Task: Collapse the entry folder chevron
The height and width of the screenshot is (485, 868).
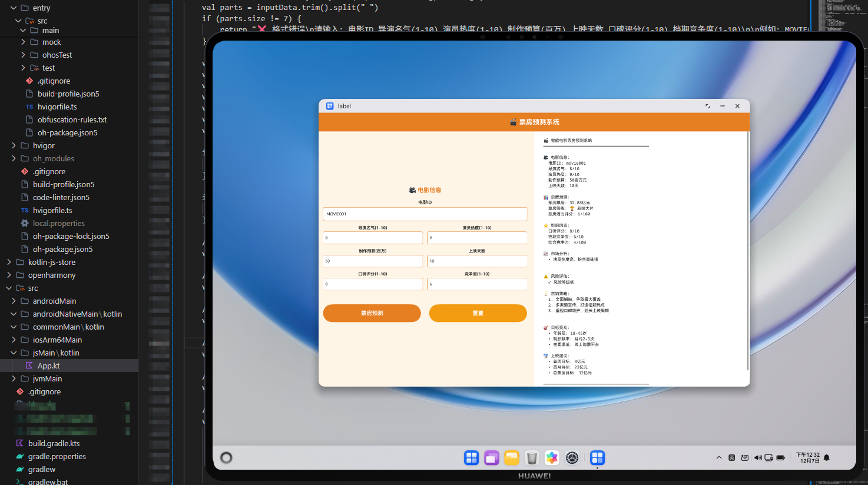Action: point(13,8)
